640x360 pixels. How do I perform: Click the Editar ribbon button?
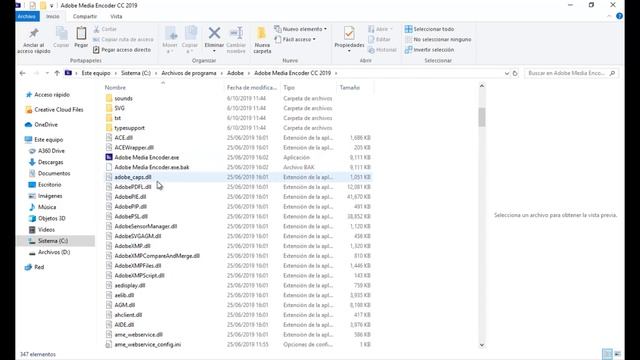379,39
